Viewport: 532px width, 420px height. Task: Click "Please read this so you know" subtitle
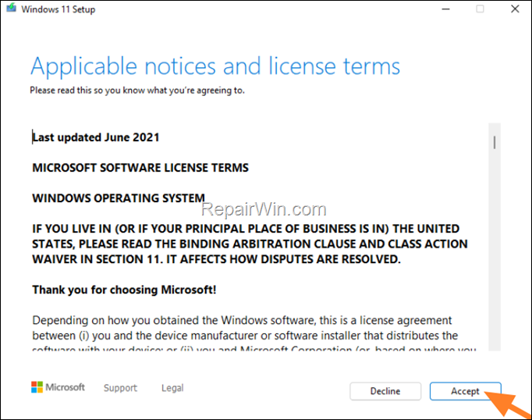pos(137,91)
